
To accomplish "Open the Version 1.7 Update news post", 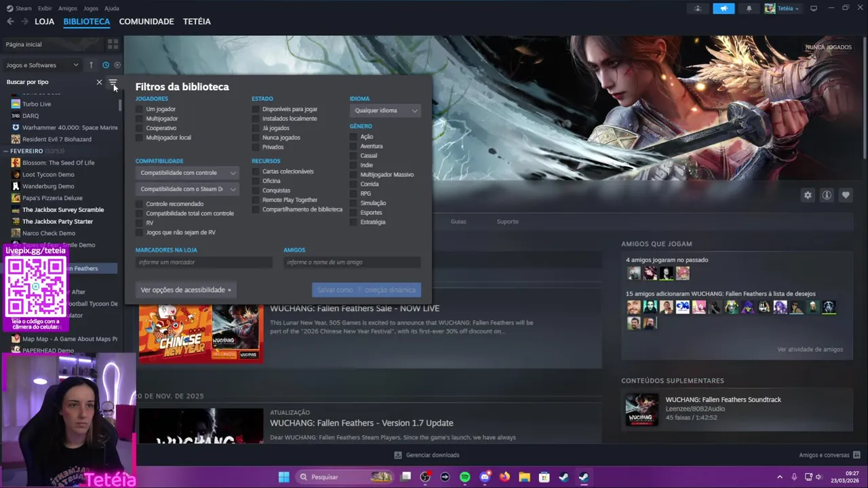I will 361,423.
